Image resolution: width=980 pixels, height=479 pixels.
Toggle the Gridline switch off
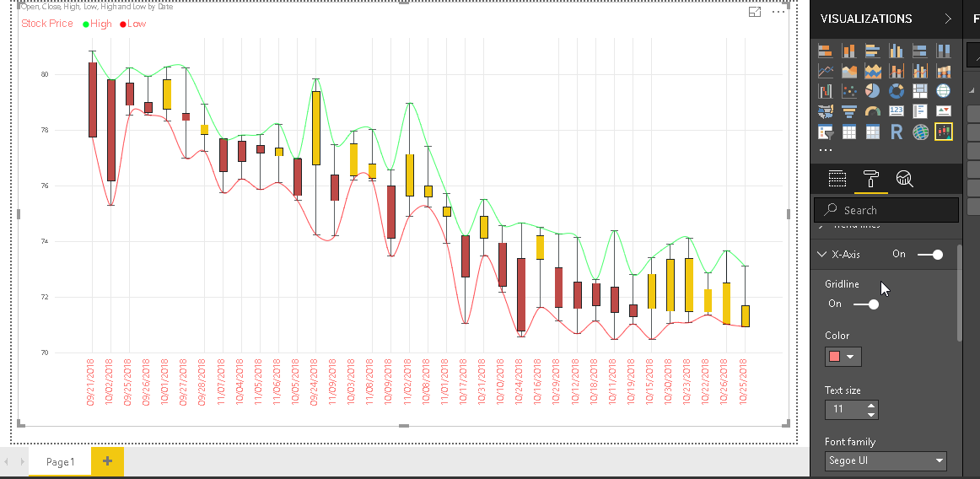(x=865, y=304)
